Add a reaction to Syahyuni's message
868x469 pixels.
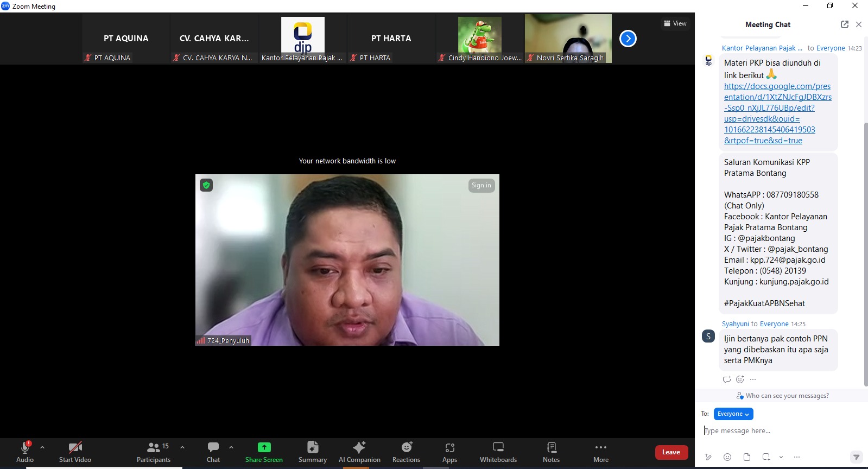(740, 379)
